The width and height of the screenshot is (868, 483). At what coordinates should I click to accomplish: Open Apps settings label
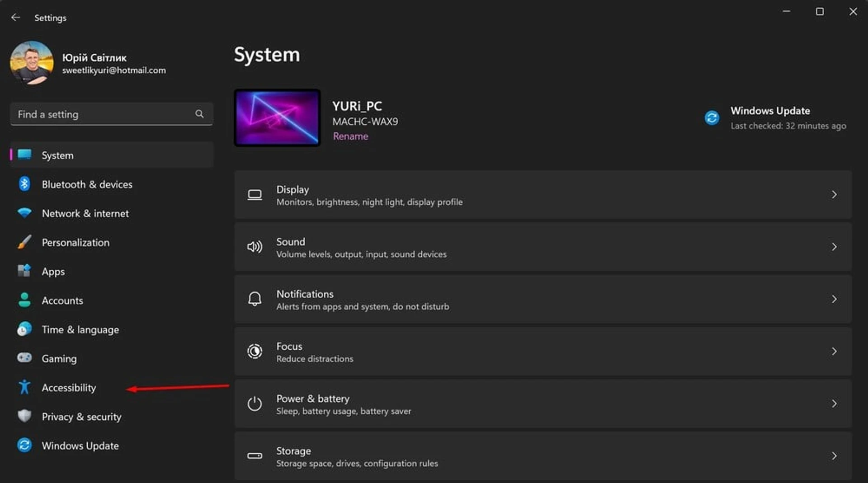[53, 272]
